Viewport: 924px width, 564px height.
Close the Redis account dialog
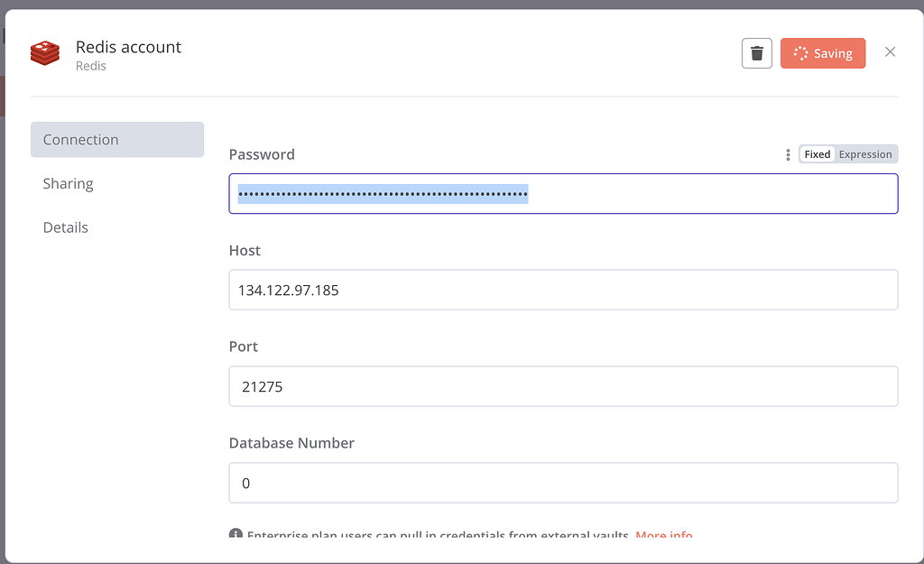890,51
